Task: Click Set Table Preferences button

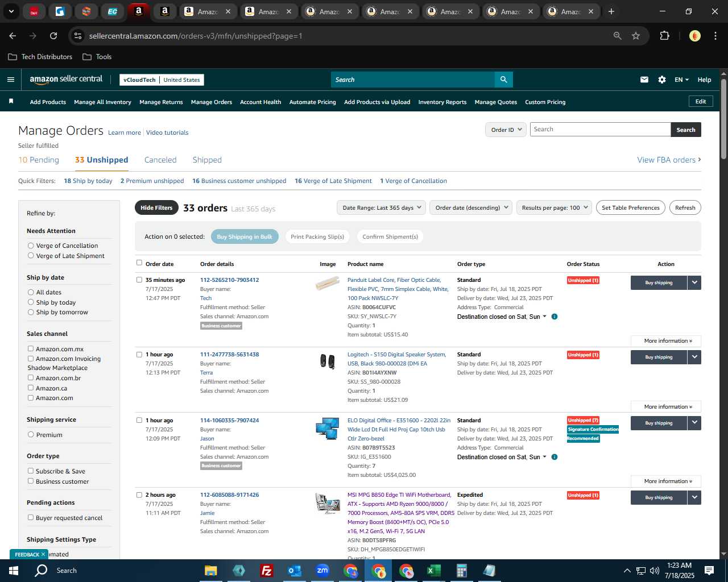Action: [631, 207]
